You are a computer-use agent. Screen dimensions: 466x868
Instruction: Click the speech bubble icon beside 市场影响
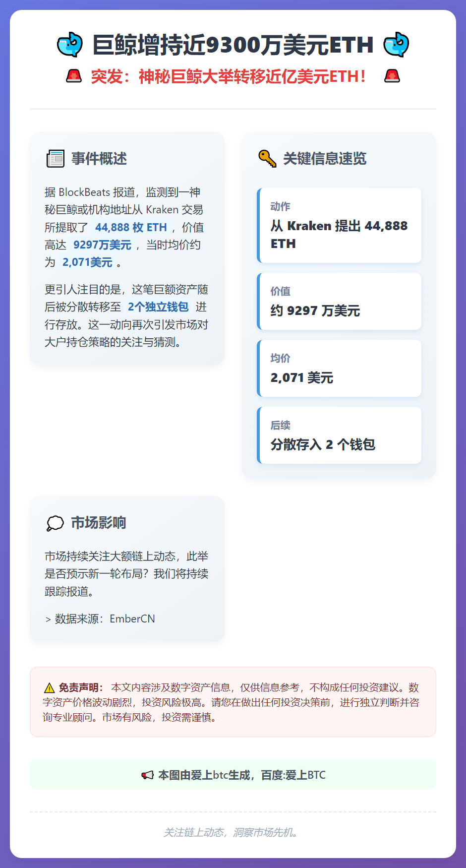(55, 523)
